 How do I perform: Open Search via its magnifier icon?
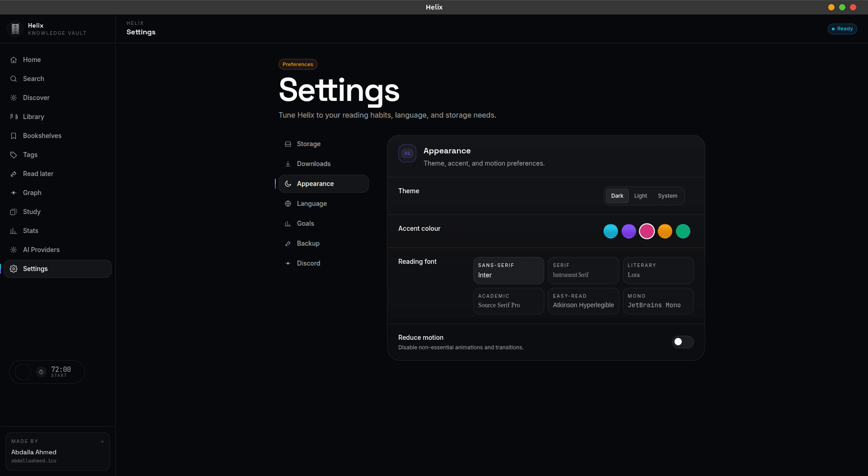[14, 79]
